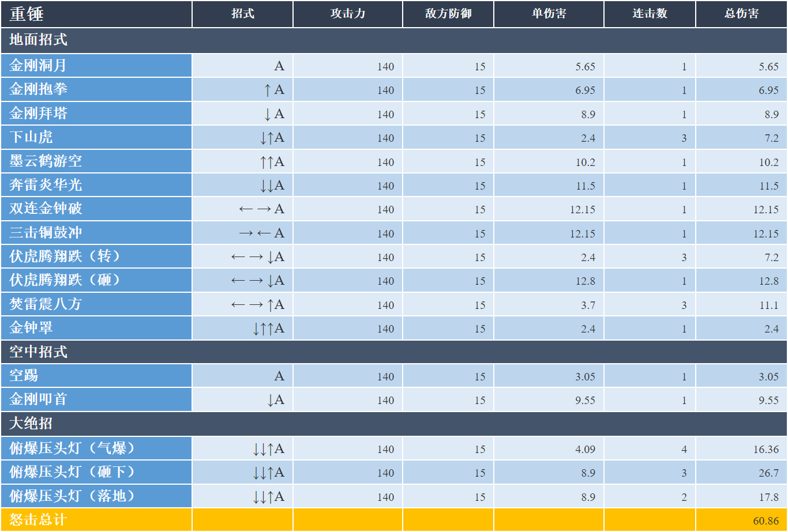Click the 空中招式 section row

click(394, 352)
